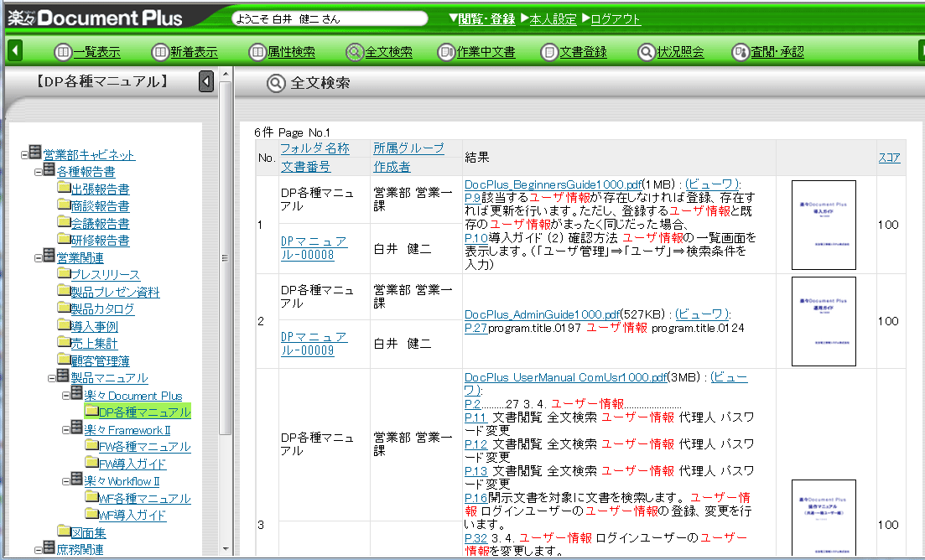Click the ログアウト link
925x560 pixels.
pyautogui.click(x=616, y=18)
